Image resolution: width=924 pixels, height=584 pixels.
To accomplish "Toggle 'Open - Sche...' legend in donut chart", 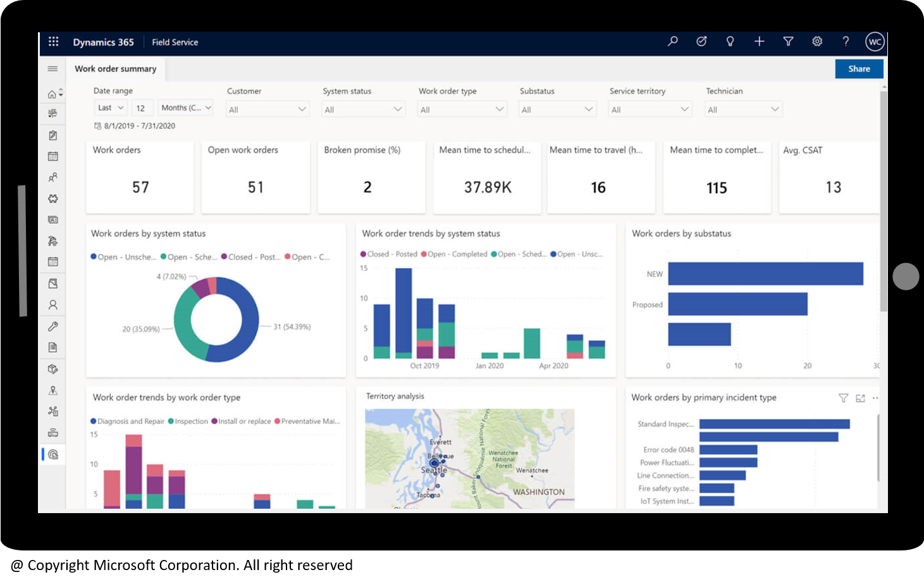I will pos(189,257).
